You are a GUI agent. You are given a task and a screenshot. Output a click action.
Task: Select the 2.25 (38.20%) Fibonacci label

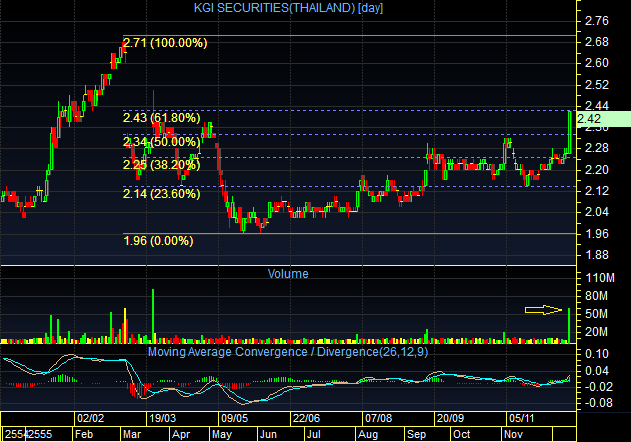tap(161, 165)
